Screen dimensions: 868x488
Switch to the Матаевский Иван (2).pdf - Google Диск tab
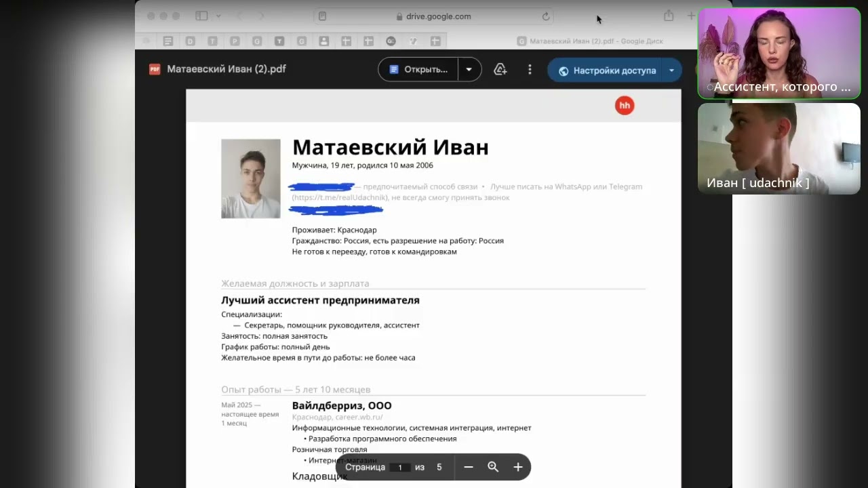[589, 41]
